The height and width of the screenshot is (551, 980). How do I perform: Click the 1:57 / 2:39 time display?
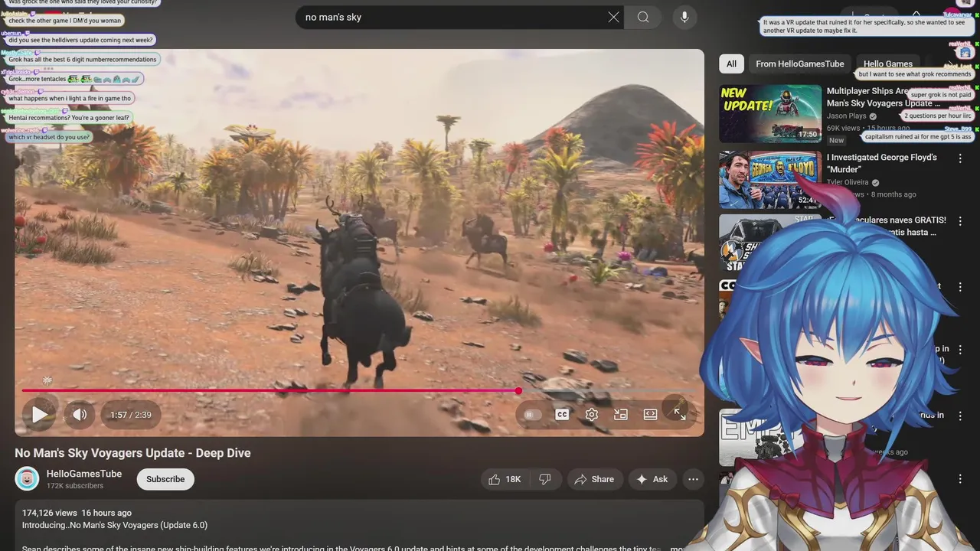coord(130,415)
